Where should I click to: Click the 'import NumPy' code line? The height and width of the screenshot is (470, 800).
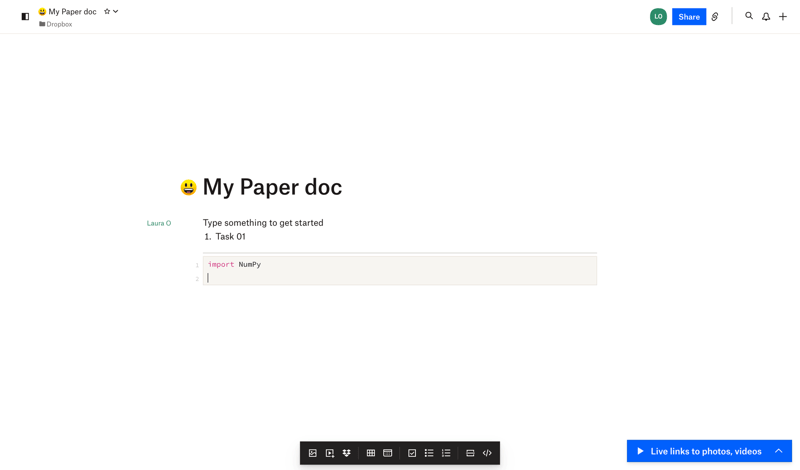click(234, 264)
